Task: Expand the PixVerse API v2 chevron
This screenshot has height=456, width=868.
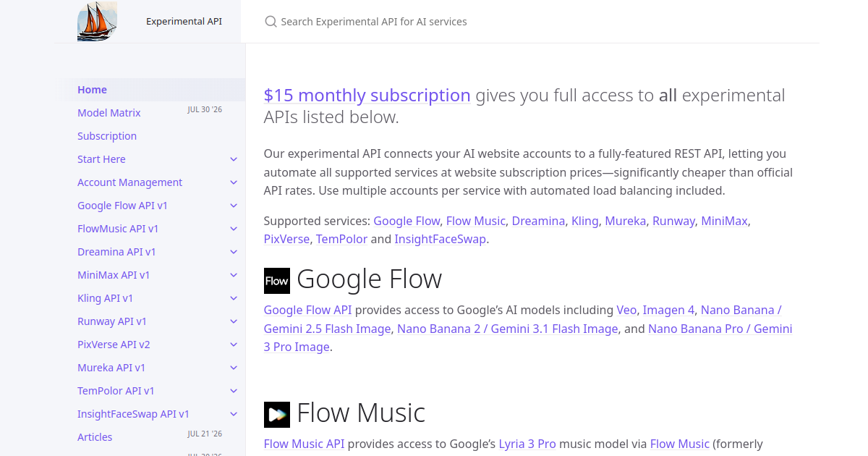Action: (234, 345)
